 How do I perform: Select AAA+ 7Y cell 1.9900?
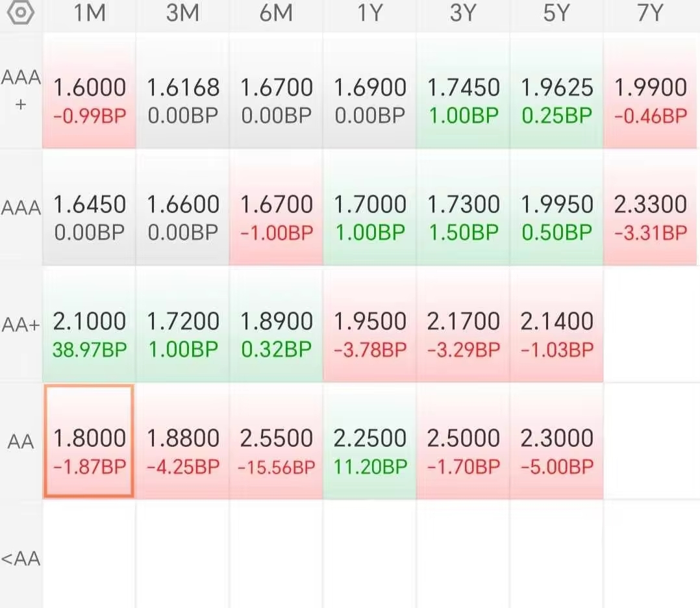coord(650,90)
